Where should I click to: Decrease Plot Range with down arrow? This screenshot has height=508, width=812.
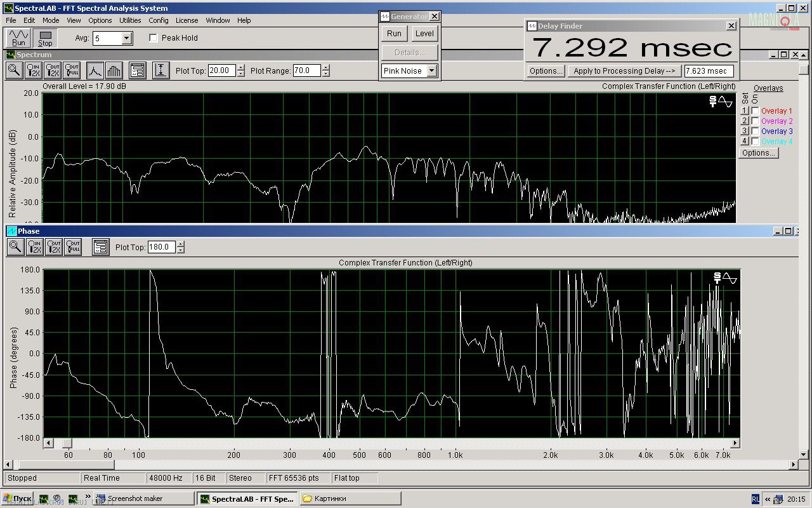pyautogui.click(x=325, y=74)
